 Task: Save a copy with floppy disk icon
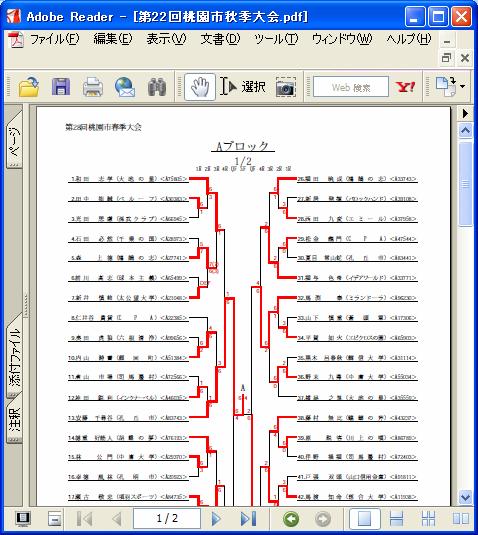click(x=61, y=87)
